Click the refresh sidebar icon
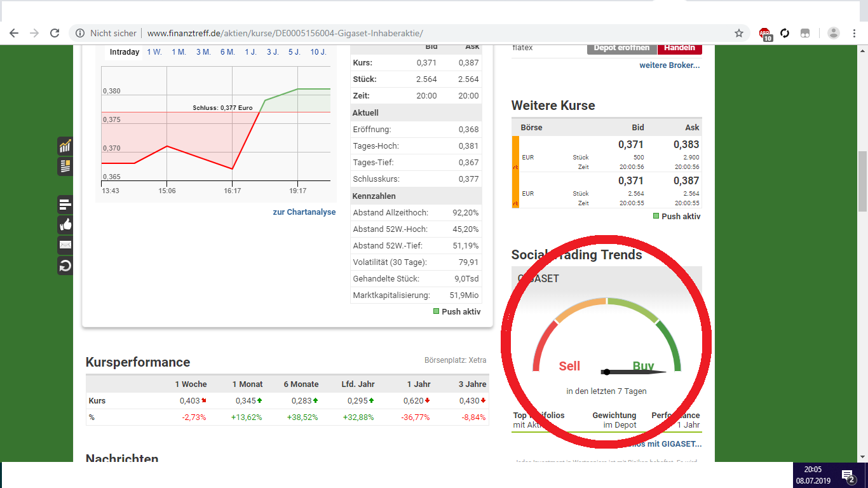868x488 pixels. 65,266
